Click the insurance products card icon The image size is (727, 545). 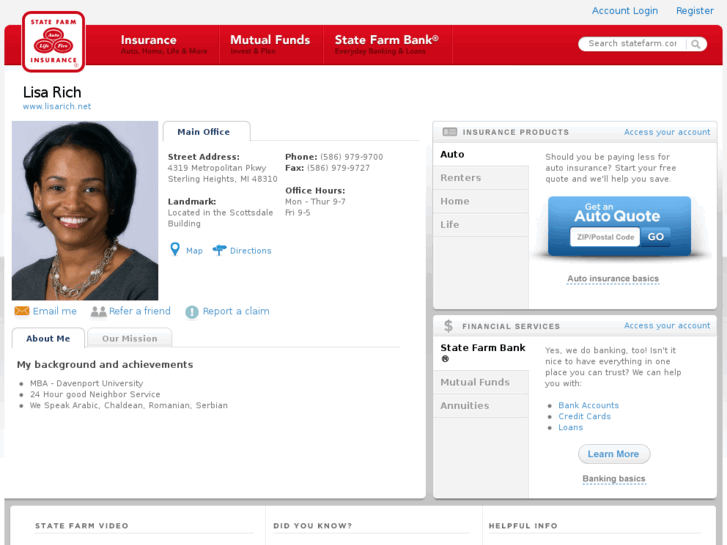(x=449, y=132)
